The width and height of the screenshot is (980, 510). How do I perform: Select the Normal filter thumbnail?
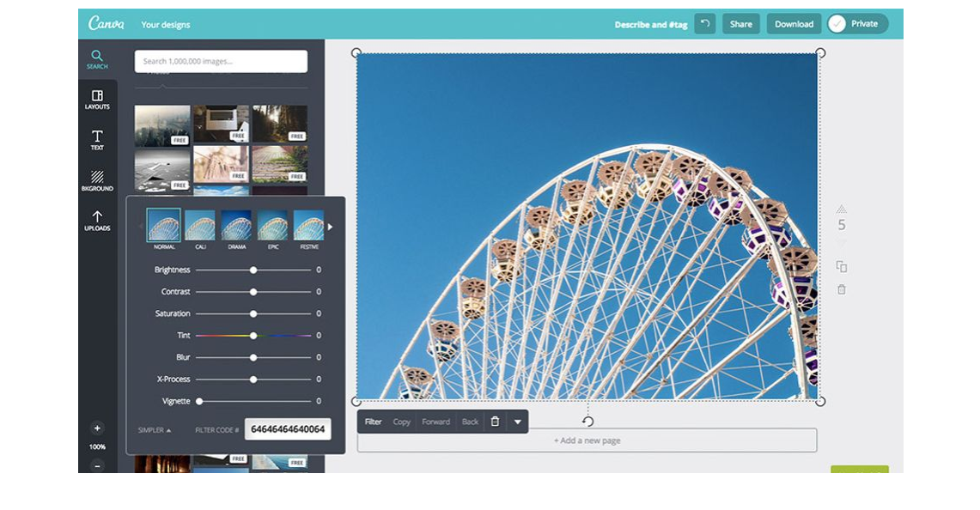tap(164, 225)
